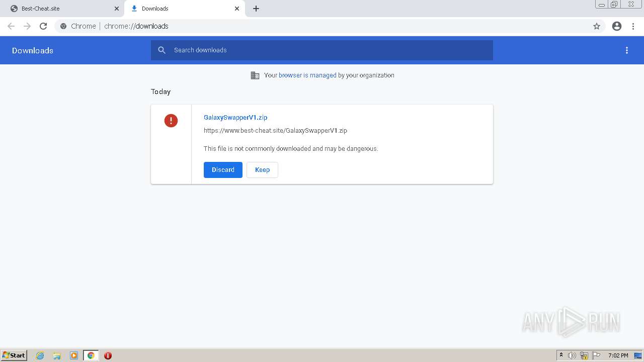644x362 pixels.
Task: Click the red Opera-style taskbar icon
Action: (108, 355)
